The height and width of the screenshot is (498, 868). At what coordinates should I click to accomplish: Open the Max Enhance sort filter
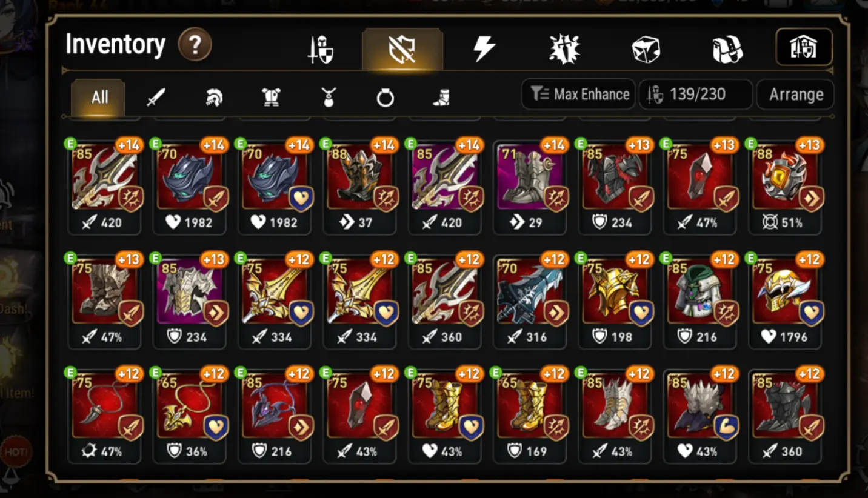pos(578,95)
